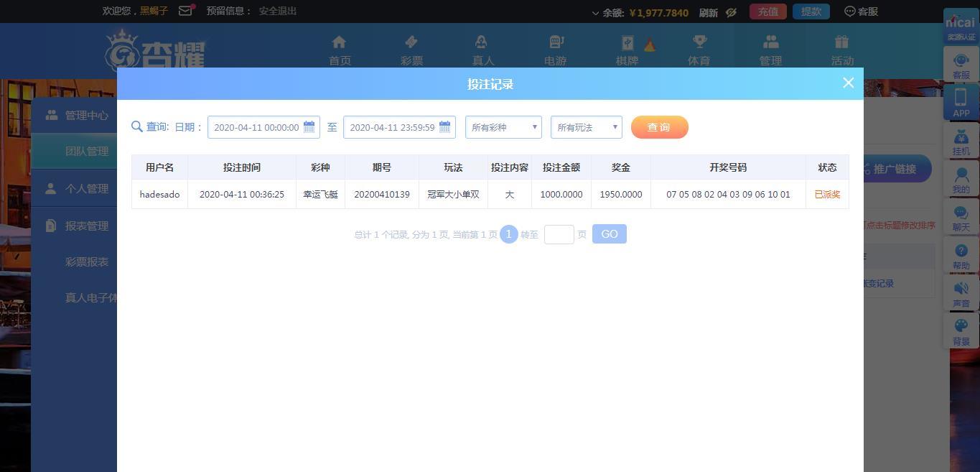
Task: Expand the 所有彩种 dropdown
Action: click(503, 127)
